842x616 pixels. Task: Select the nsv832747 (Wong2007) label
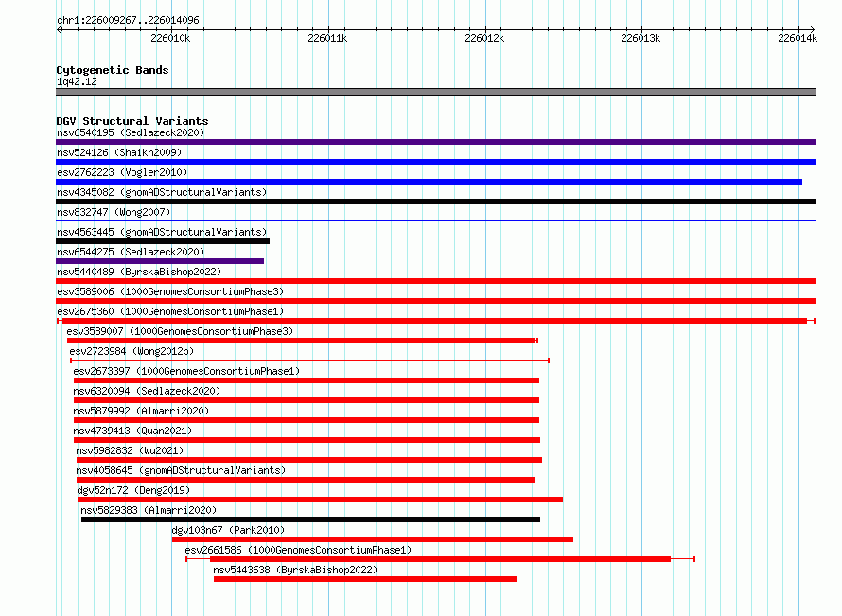(114, 212)
